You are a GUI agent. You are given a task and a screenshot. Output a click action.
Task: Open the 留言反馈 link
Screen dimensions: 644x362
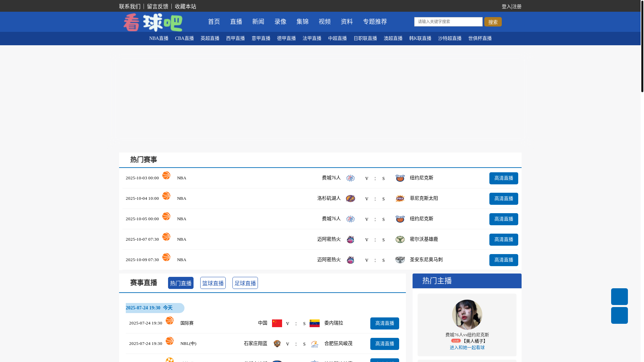tap(158, 6)
